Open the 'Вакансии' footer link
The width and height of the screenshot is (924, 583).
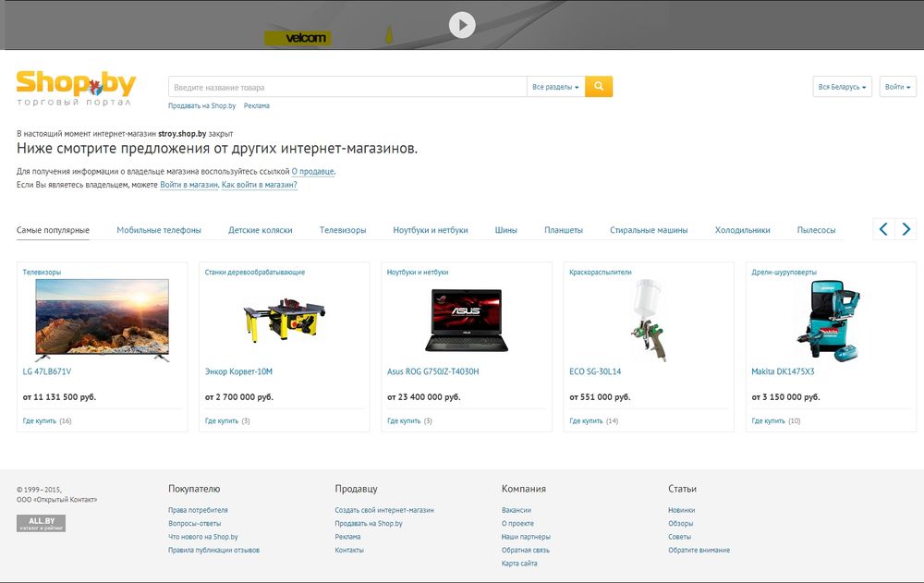(517, 511)
